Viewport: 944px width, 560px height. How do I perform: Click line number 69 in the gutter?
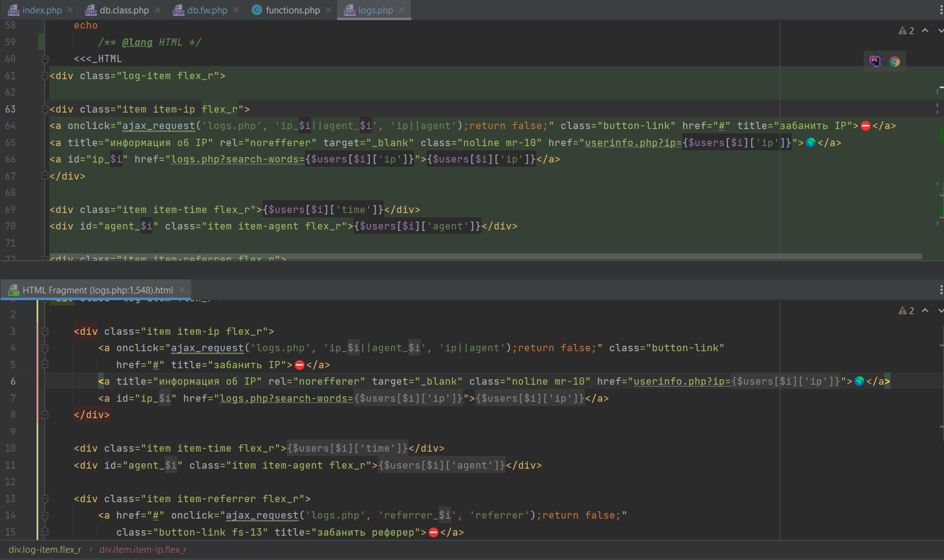click(10, 210)
